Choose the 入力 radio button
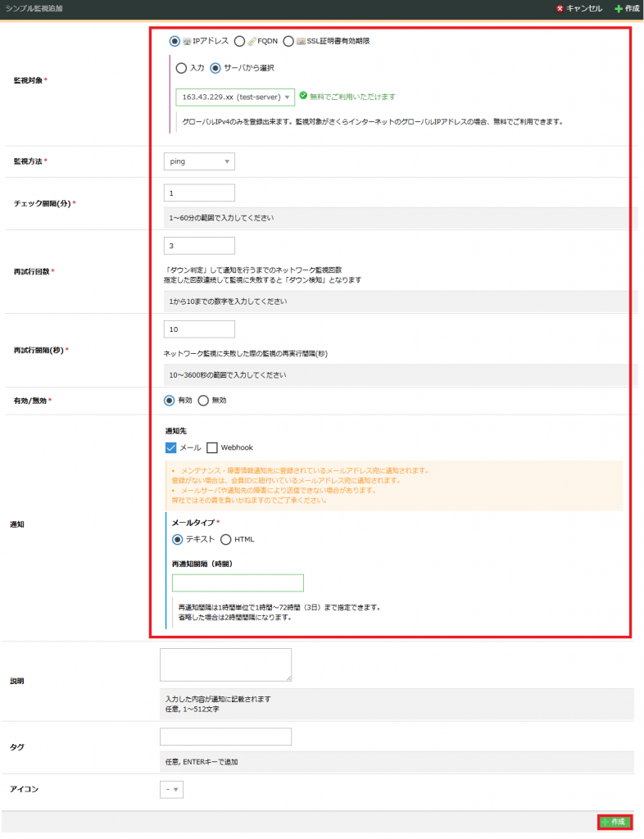Image resolution: width=644 pixels, height=839 pixels. point(181,68)
